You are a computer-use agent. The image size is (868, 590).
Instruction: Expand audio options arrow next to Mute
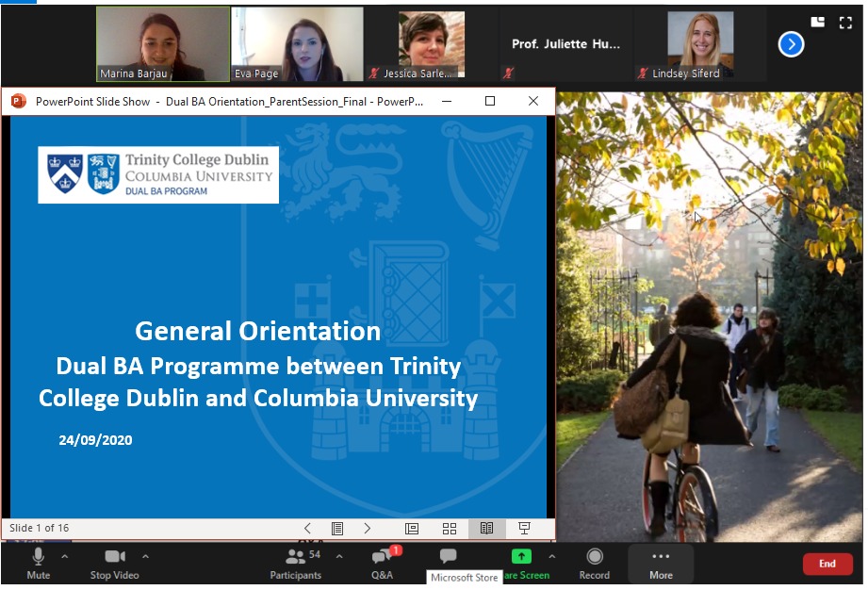[x=65, y=556]
